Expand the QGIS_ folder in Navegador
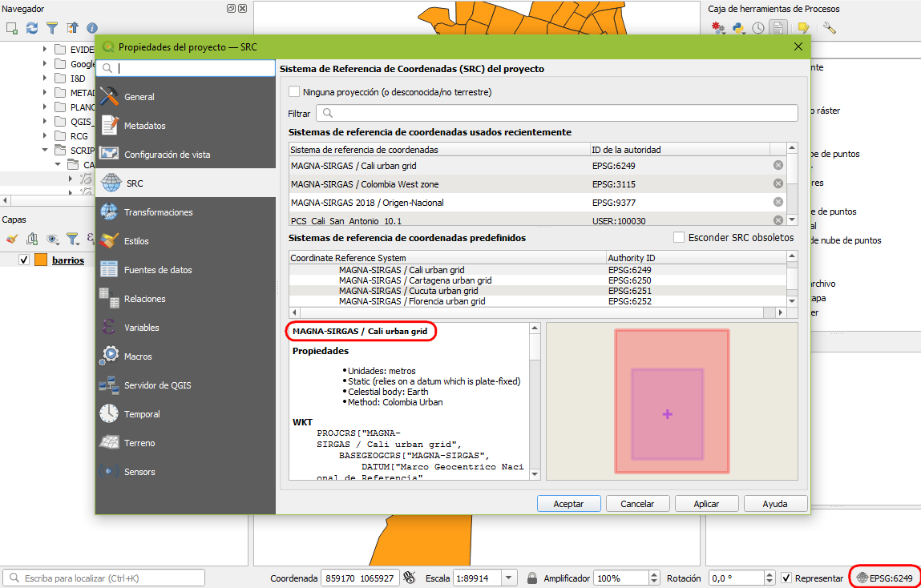Image resolution: width=921 pixels, height=588 pixels. point(45,122)
